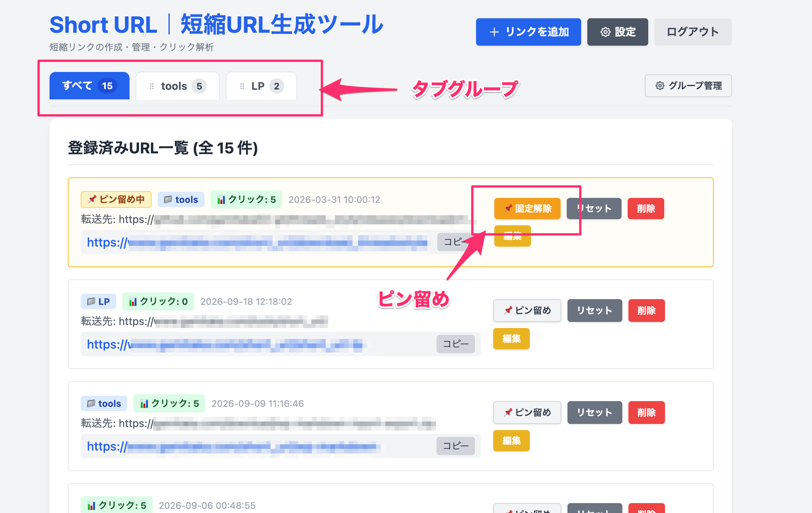
Task: Click folder icon in LP badge
Action: (x=91, y=301)
